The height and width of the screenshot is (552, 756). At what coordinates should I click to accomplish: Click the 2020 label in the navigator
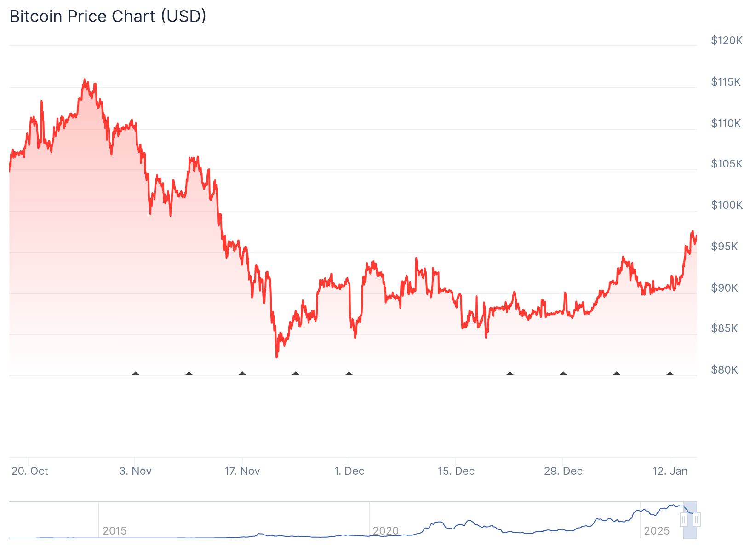tap(386, 530)
